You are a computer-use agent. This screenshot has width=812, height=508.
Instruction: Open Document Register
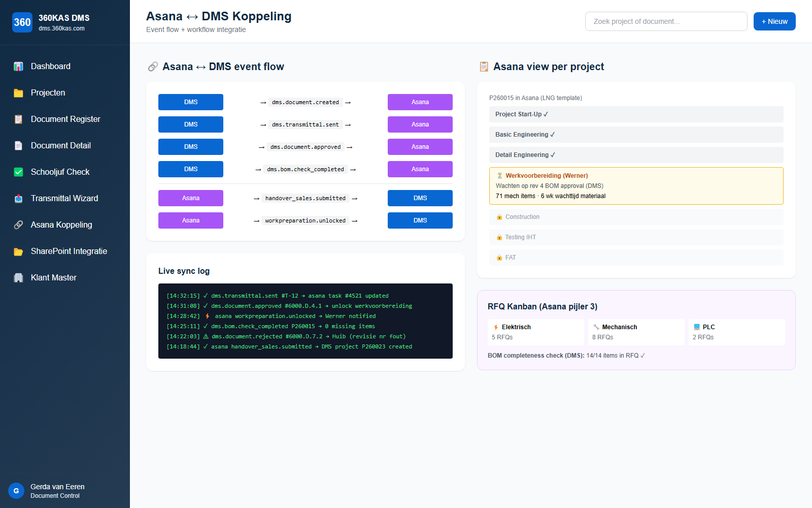tap(65, 119)
